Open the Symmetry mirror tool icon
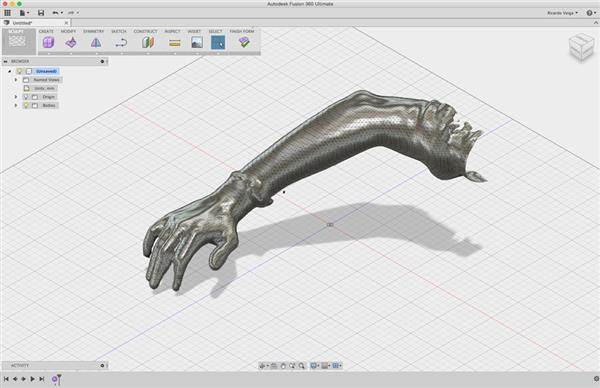The width and height of the screenshot is (600, 388). (96, 42)
